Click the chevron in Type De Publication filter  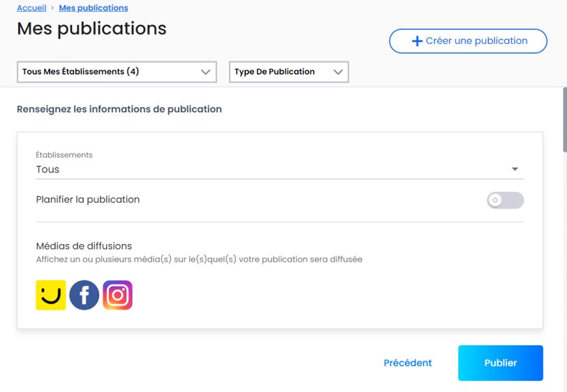pyautogui.click(x=338, y=72)
